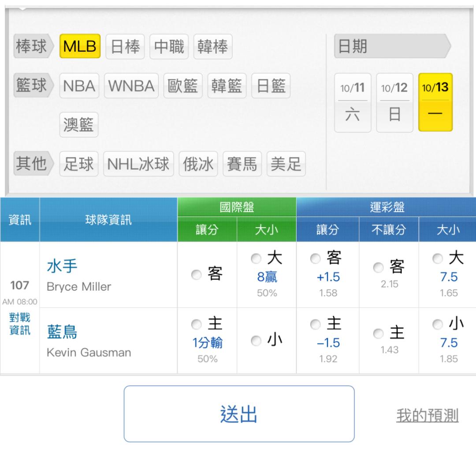The width and height of the screenshot is (476, 475).
Task: Select 運彩盤 客 +1.5 radio option
Action: click(315, 258)
